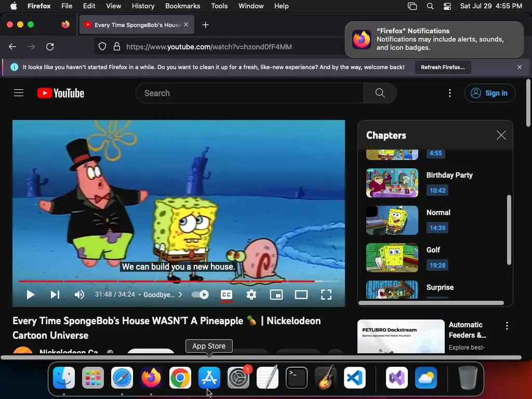This screenshot has width=532, height=399.
Task: Open System Settings from the Dock
Action: (x=238, y=377)
